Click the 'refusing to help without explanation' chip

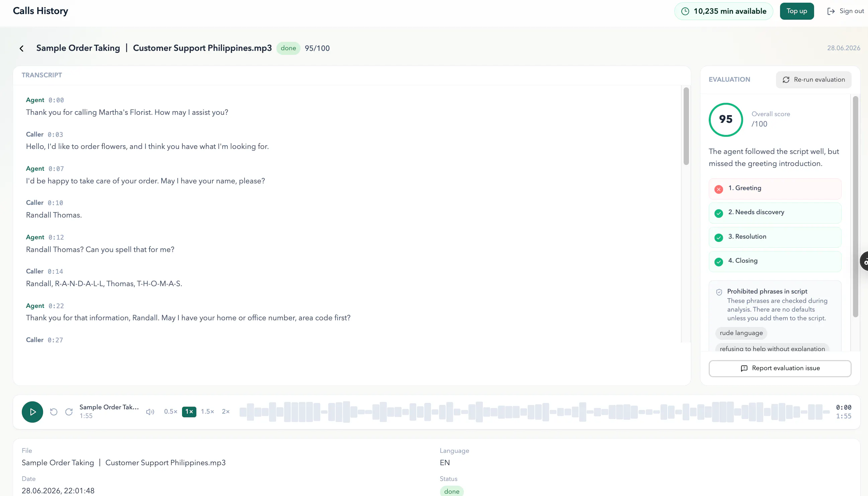[x=772, y=348]
